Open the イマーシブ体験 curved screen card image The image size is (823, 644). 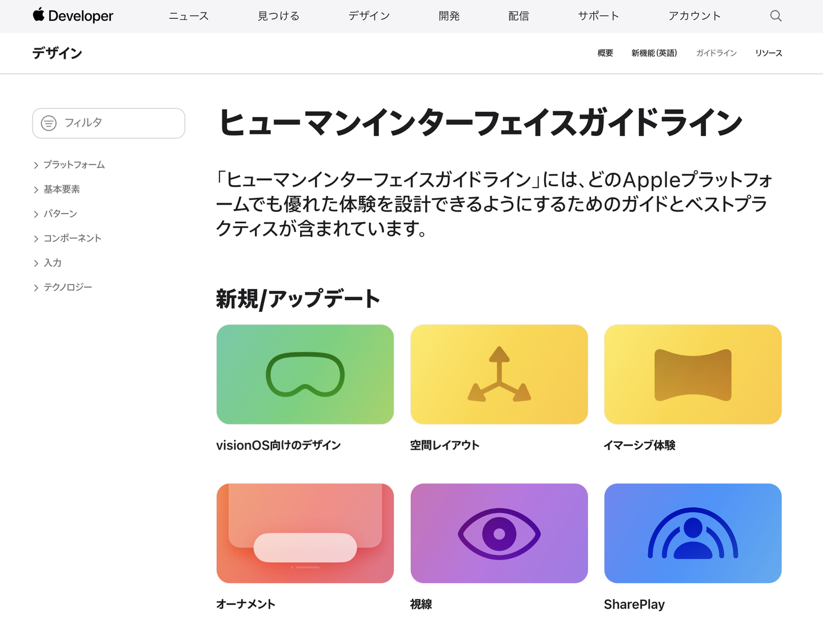pyautogui.click(x=693, y=374)
